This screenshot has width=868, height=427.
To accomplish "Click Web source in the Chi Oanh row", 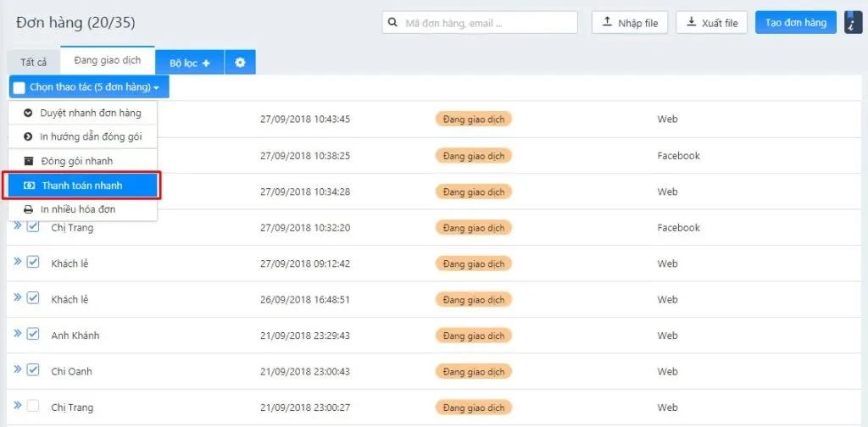I will [668, 371].
